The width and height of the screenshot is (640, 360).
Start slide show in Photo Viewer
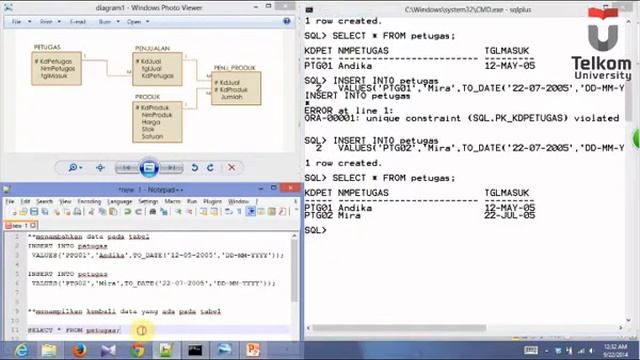point(149,168)
